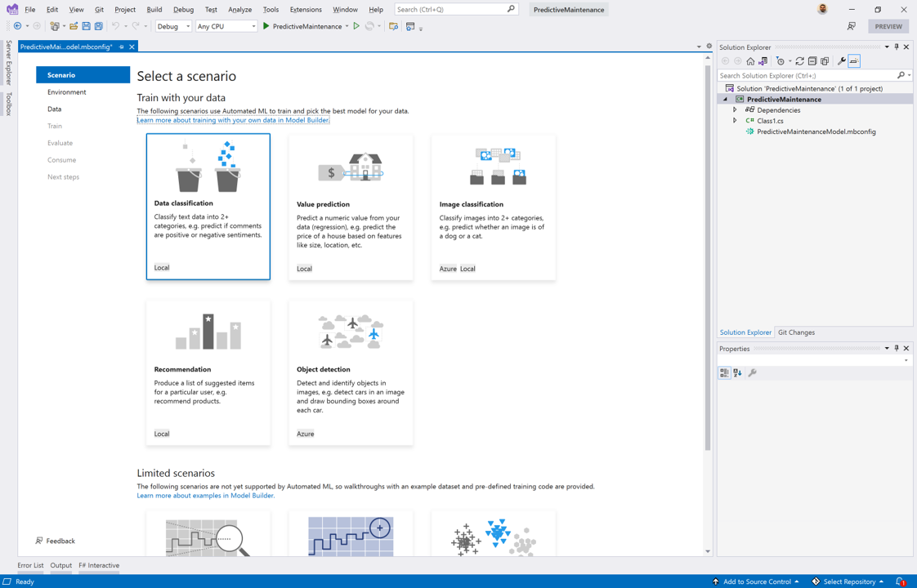This screenshot has height=588, width=917.
Task: Go to the Data step
Action: (55, 109)
